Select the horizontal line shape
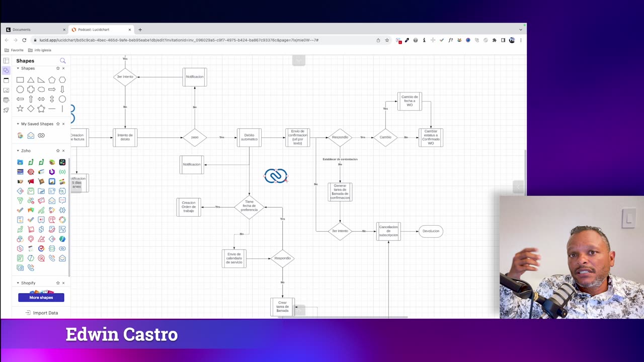The image size is (644, 362). tap(52, 109)
